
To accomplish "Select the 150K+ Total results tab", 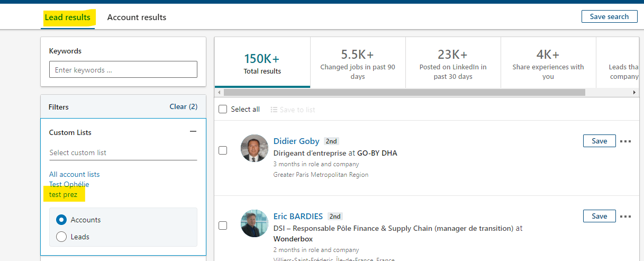I will (262, 62).
